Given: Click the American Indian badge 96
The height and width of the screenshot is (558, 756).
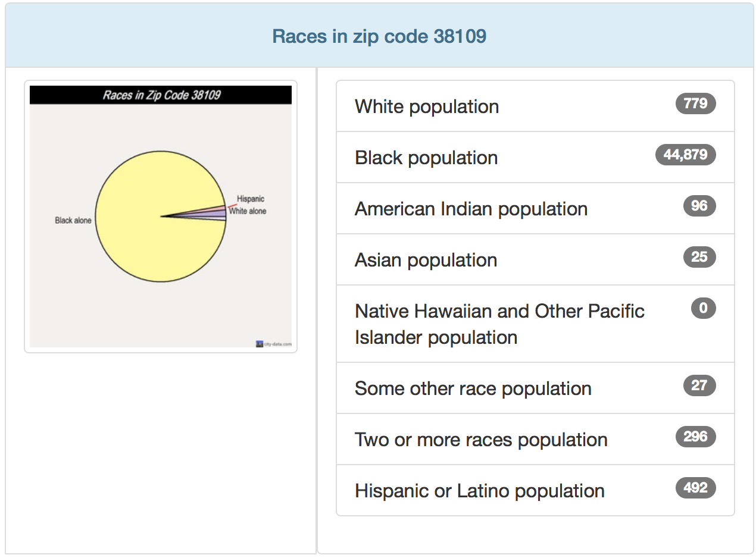Looking at the screenshot, I should (x=699, y=206).
